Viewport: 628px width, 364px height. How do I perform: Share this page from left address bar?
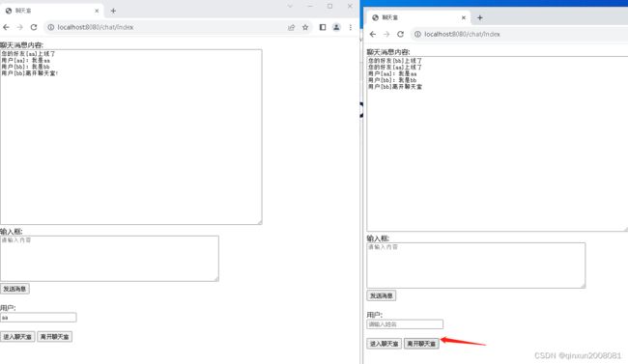click(x=291, y=27)
